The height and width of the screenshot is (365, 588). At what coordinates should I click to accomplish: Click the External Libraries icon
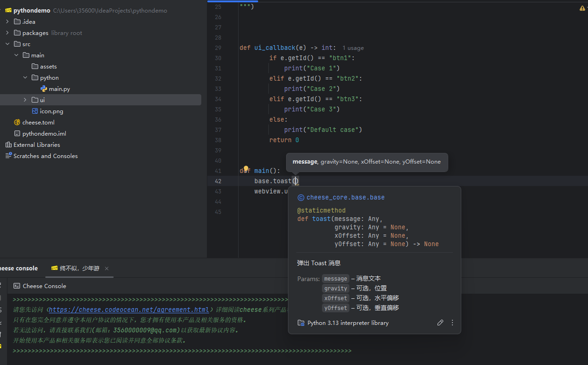[x=8, y=145]
